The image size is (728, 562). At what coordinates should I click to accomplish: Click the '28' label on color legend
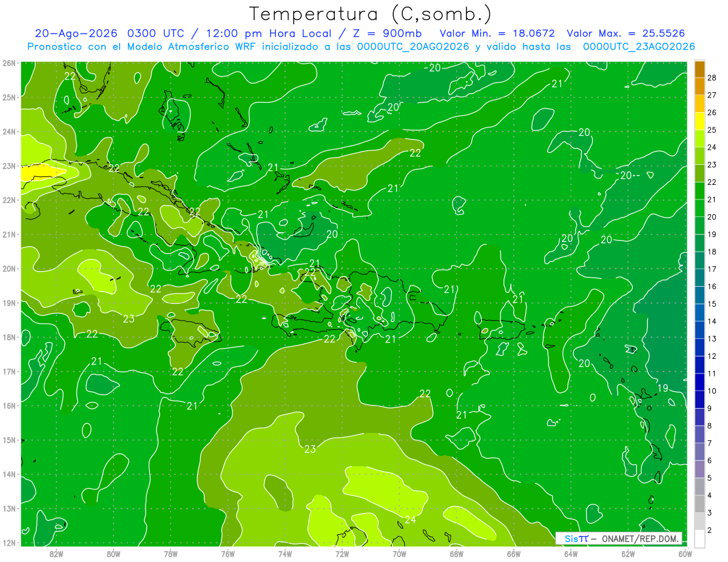(712, 78)
